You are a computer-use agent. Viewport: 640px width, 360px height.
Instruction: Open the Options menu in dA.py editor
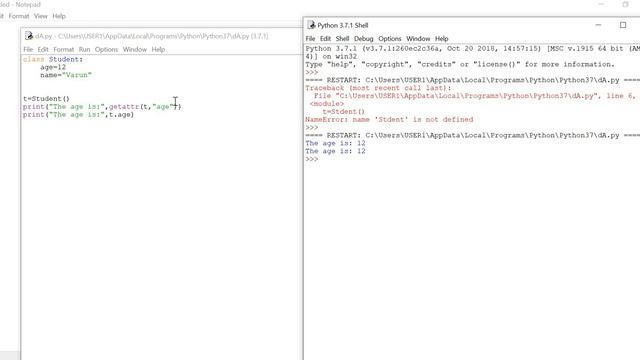coord(107,49)
